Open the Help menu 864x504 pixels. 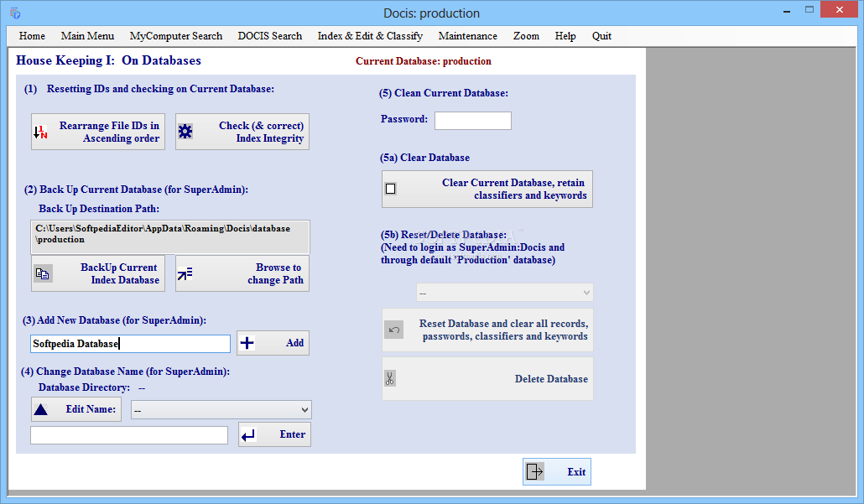pyautogui.click(x=565, y=36)
